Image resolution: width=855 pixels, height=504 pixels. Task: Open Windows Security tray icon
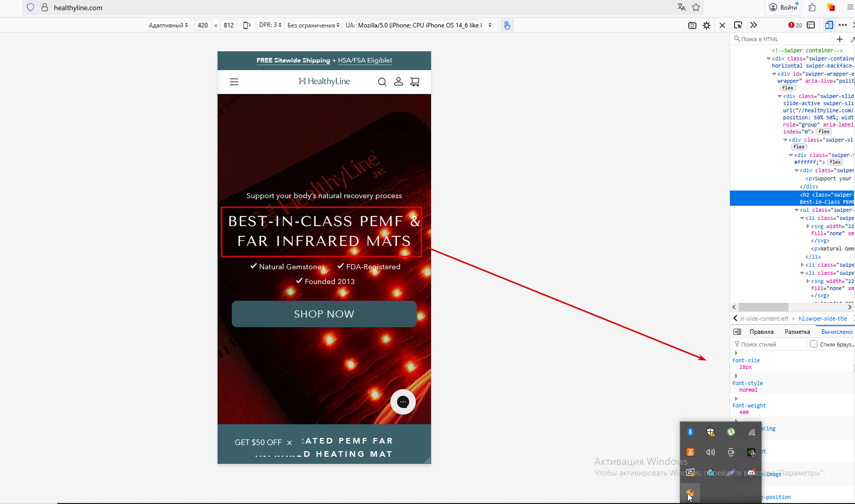pyautogui.click(x=711, y=432)
